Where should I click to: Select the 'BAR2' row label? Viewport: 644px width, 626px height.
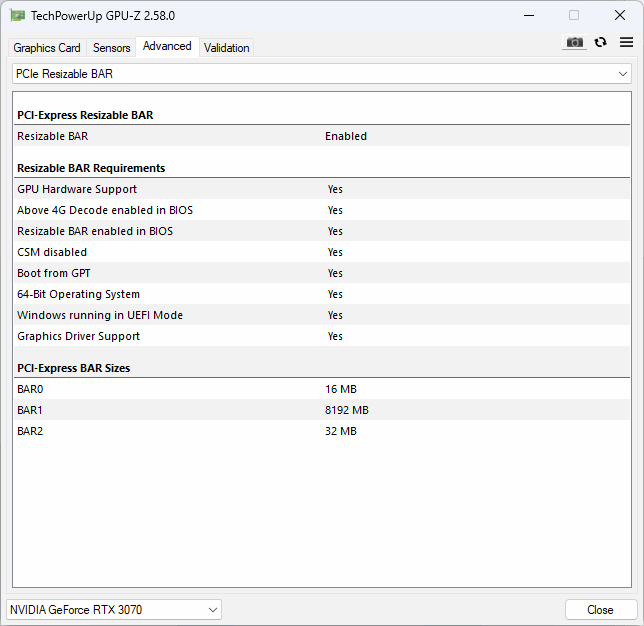(30, 431)
